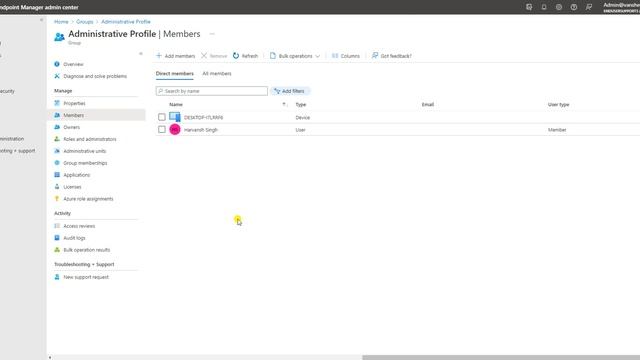Click the Applications grid icon
The height and width of the screenshot is (360, 640).
(x=57, y=175)
